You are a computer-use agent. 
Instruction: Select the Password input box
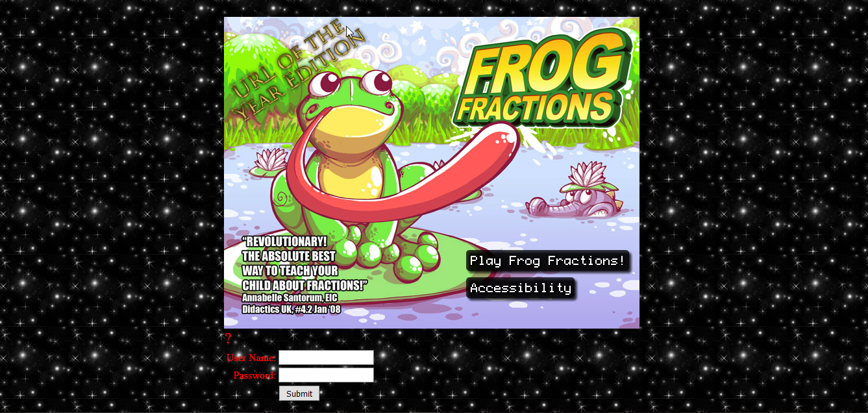(x=326, y=375)
